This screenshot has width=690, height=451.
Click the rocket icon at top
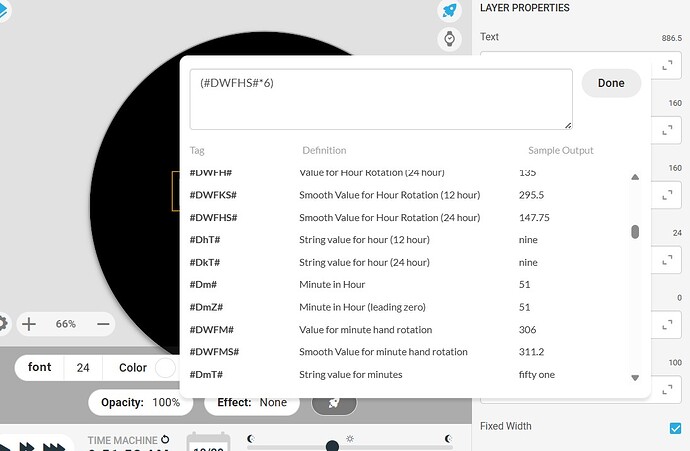[449, 11]
